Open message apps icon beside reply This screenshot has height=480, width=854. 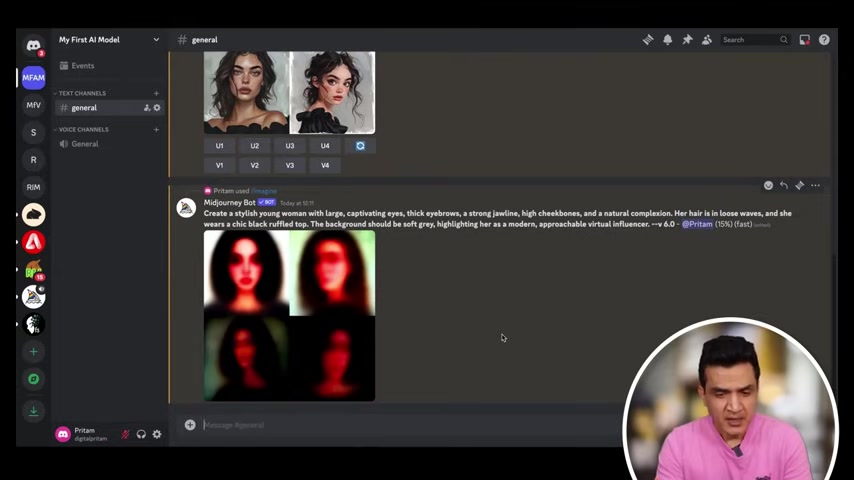tap(800, 186)
